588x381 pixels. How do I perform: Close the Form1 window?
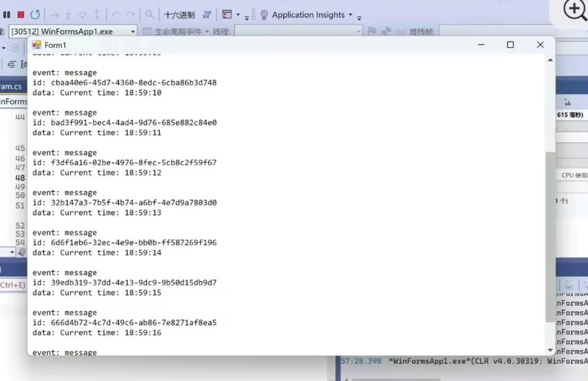click(x=540, y=45)
